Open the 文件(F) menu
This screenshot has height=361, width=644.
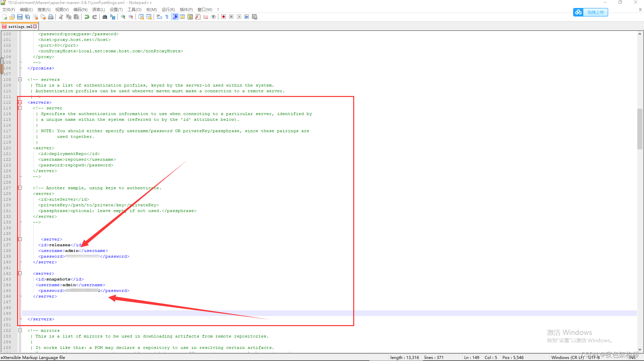[x=9, y=10]
